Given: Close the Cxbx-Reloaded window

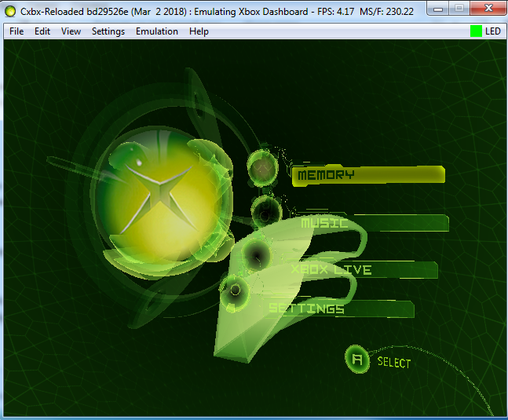Looking at the screenshot, I should point(488,9).
